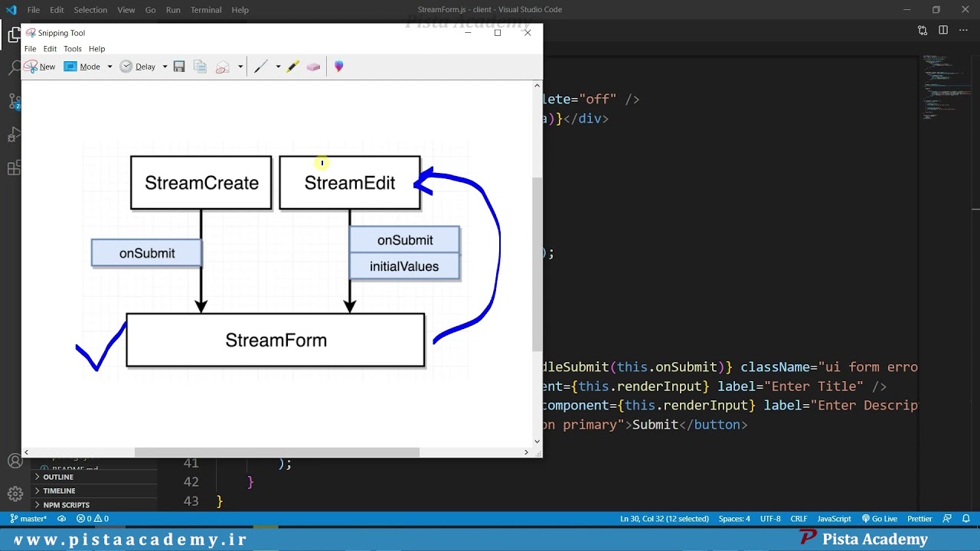Image resolution: width=980 pixels, height=551 pixels.
Task: Click the Snipping Tool vertical scrollbar thumb
Action: click(537, 264)
